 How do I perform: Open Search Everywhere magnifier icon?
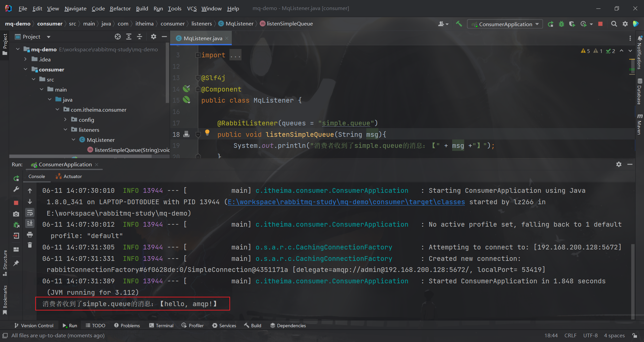click(x=614, y=24)
